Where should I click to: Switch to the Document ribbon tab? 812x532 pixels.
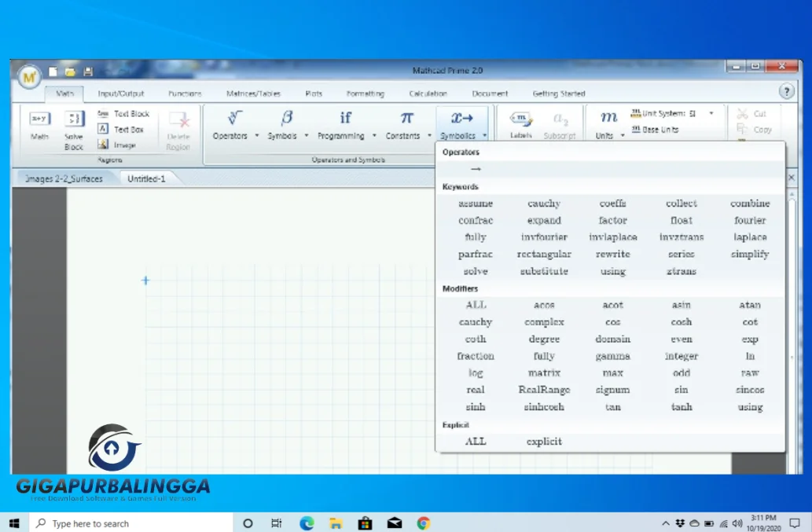490,94
